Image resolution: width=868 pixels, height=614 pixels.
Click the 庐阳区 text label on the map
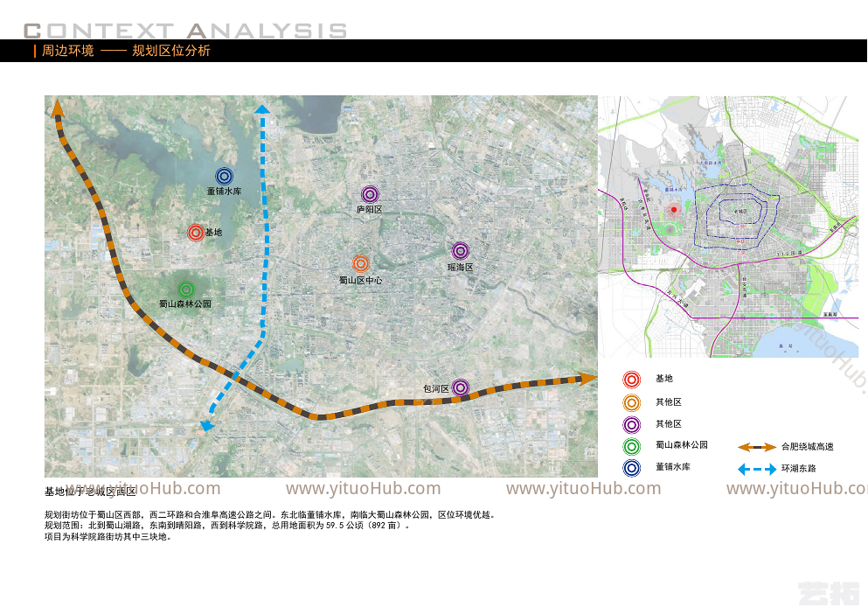pos(369,210)
